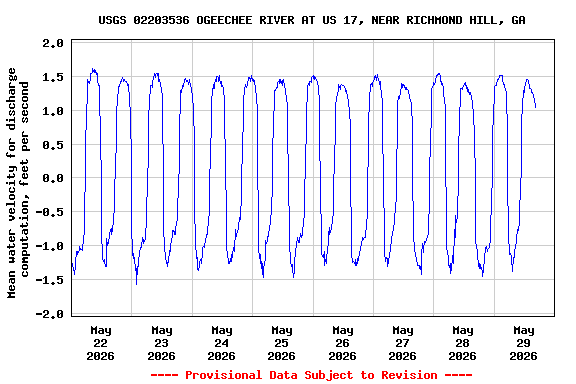Select the -1.5 y-axis tick label
The image size is (576, 384).
[50, 280]
